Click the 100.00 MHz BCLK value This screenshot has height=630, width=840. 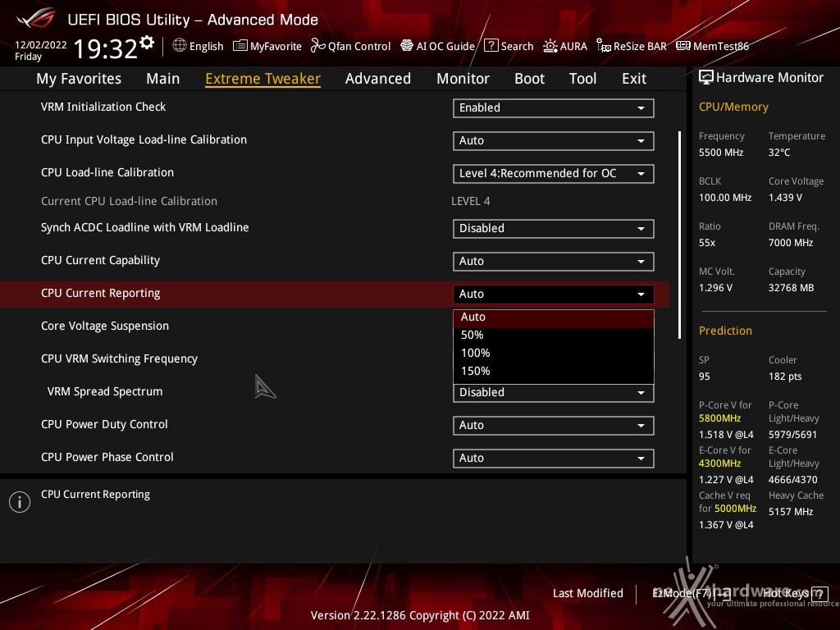725,198
